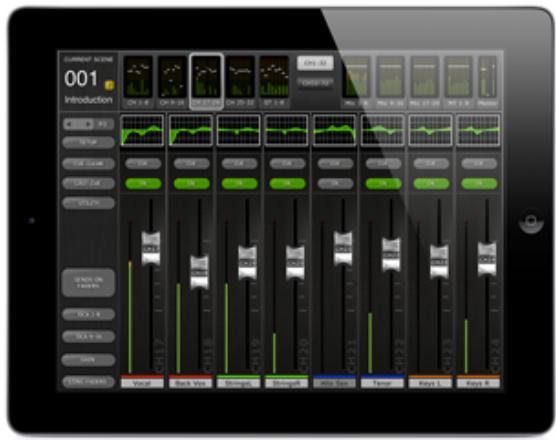This screenshot has height=440, width=556.
Task: Select the MT 1-8 meter bank
Action: click(x=458, y=81)
